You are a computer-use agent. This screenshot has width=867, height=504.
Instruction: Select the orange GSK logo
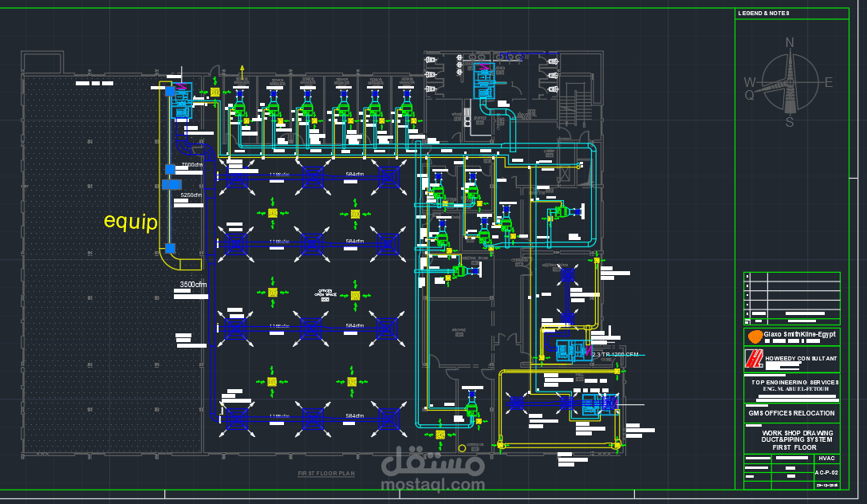(755, 336)
